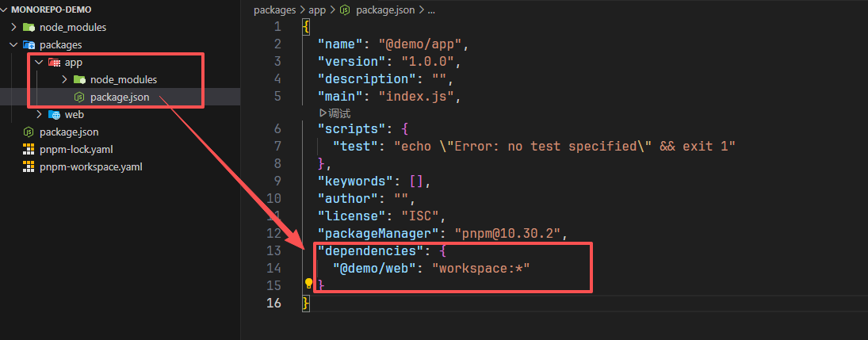
Task: Click the ellipsis breadcrumb segment
Action: [432, 10]
